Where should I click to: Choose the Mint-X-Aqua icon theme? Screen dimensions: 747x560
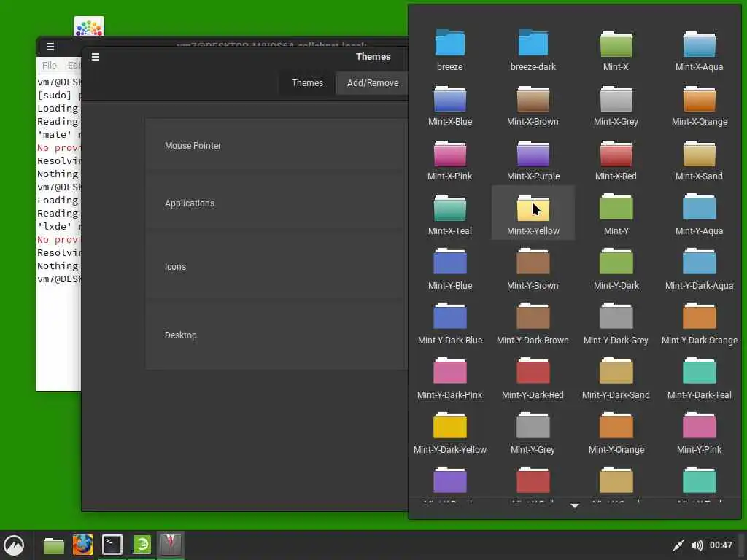pyautogui.click(x=699, y=50)
